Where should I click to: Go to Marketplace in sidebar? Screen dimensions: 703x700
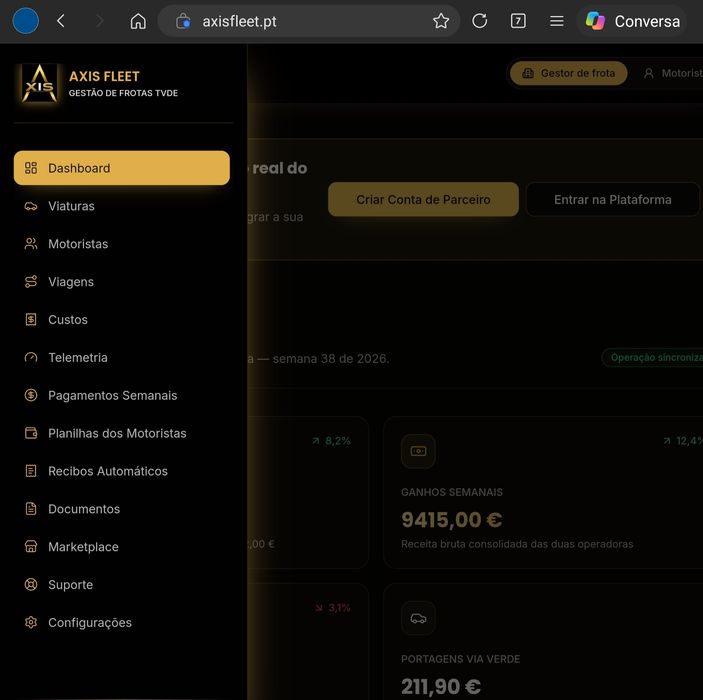tap(122, 547)
